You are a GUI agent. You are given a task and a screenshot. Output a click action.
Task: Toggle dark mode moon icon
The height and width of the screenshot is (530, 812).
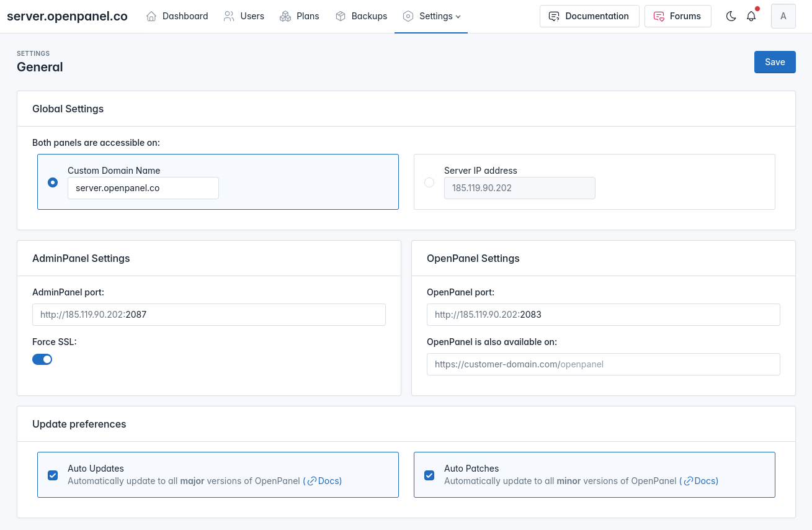[731, 16]
